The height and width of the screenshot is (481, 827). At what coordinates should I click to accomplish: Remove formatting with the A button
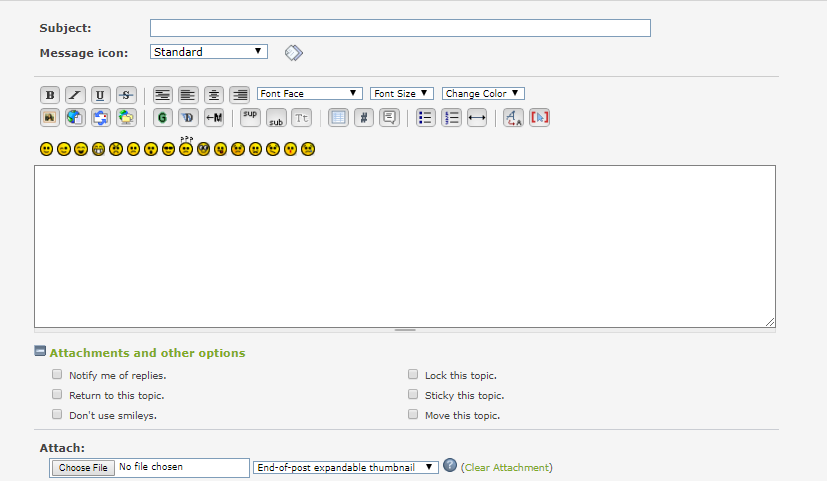tap(513, 118)
